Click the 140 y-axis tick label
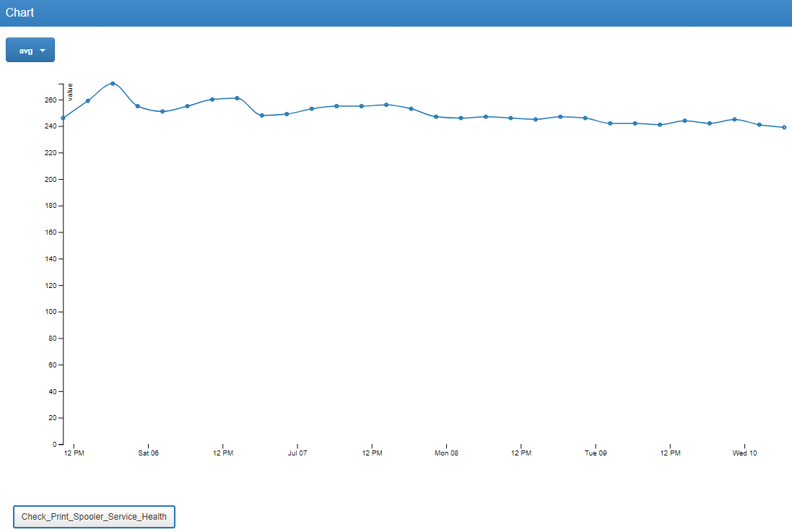Screen dimensions: 792x532 click(51, 258)
